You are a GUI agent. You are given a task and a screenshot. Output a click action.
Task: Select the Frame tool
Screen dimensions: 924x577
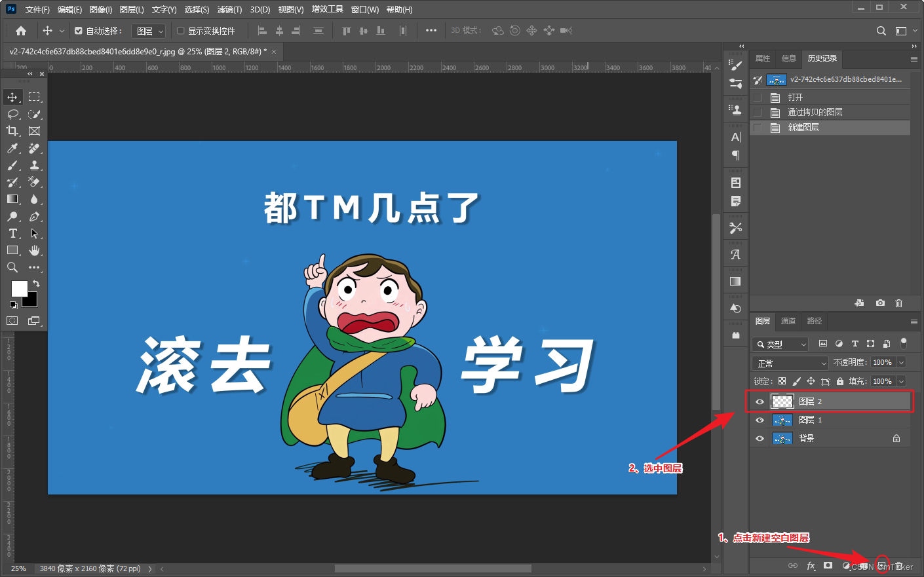[35, 131]
